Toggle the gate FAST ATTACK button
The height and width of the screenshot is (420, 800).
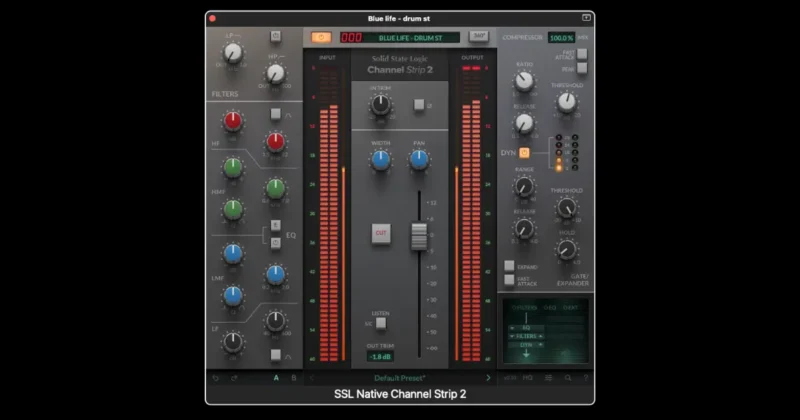(509, 280)
